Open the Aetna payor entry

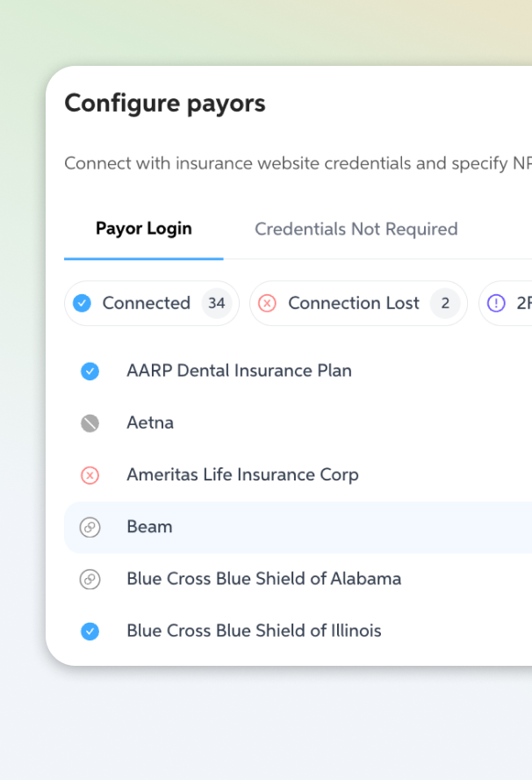[150, 422]
